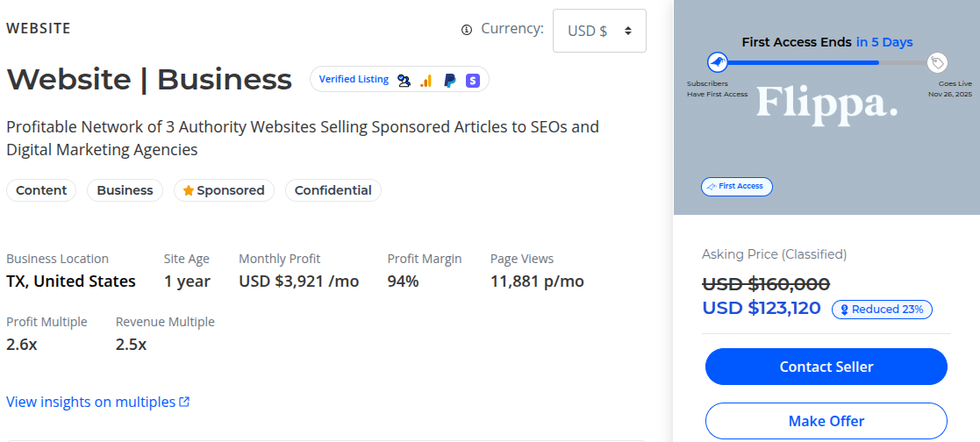The height and width of the screenshot is (442, 980).
Task: Click the Google Analytics bar chart icon
Action: [x=426, y=80]
